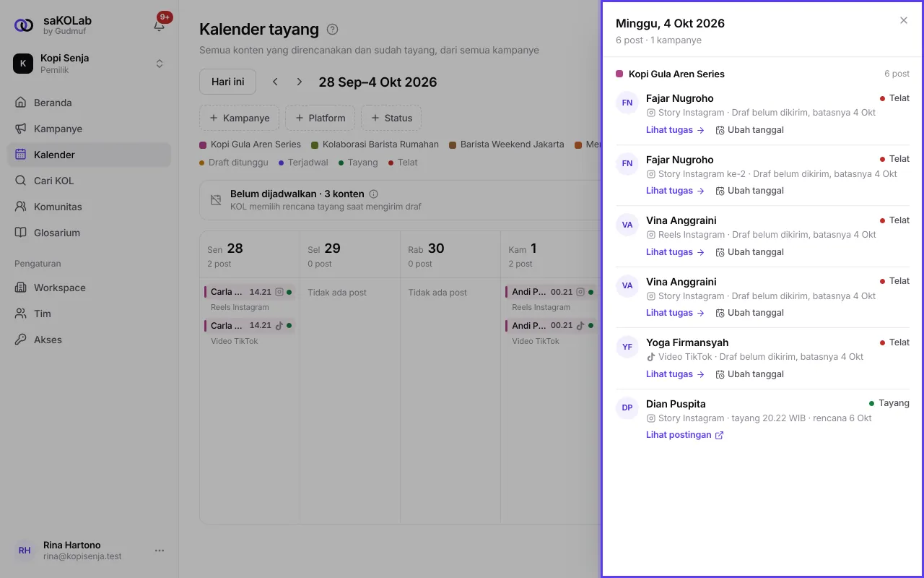The image size is (924, 578).
Task: Open help icon beside Kalender tayang
Action: pyautogui.click(x=332, y=30)
